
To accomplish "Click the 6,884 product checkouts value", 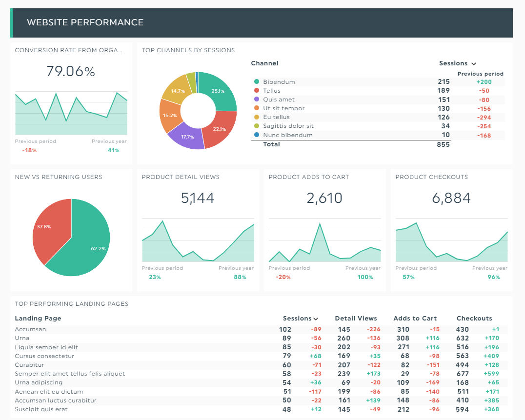I will [451, 198].
